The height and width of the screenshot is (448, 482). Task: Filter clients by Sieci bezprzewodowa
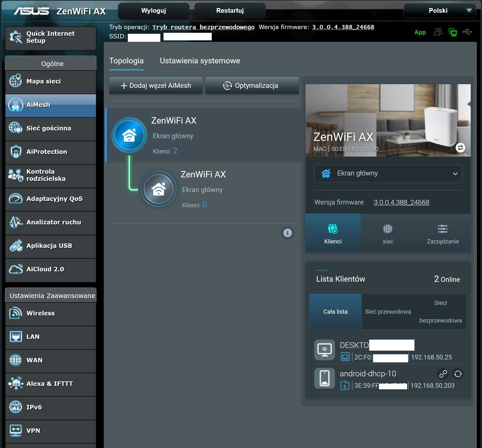(441, 312)
